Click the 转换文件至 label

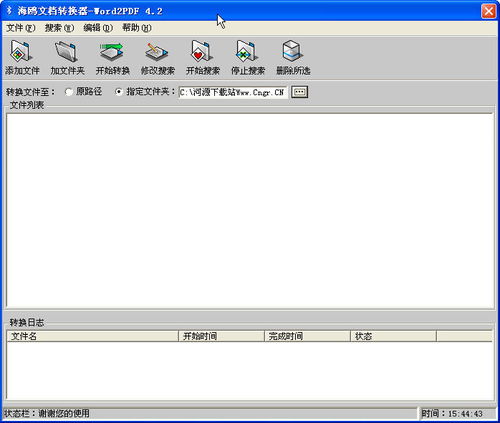point(30,92)
